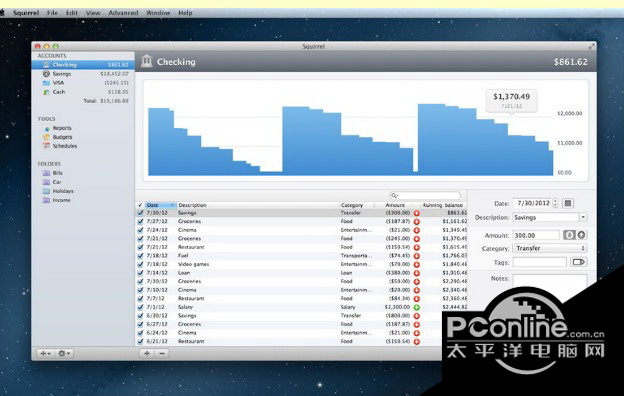Set amount as expense with down-arrow button
Image resolution: width=624 pixels, height=396 pixels.
tap(569, 235)
